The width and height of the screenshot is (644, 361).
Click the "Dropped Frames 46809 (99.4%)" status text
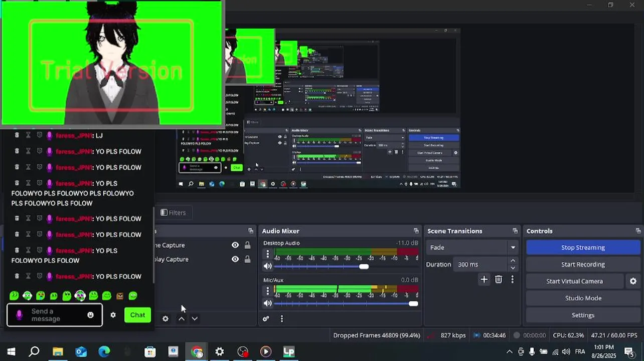click(x=377, y=335)
